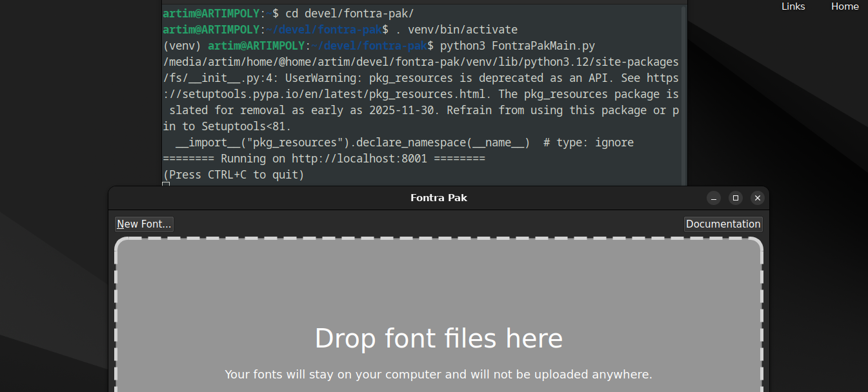Click the '(Press CTRL+C to quit)' terminal line
The width and height of the screenshot is (868, 392).
click(x=234, y=175)
